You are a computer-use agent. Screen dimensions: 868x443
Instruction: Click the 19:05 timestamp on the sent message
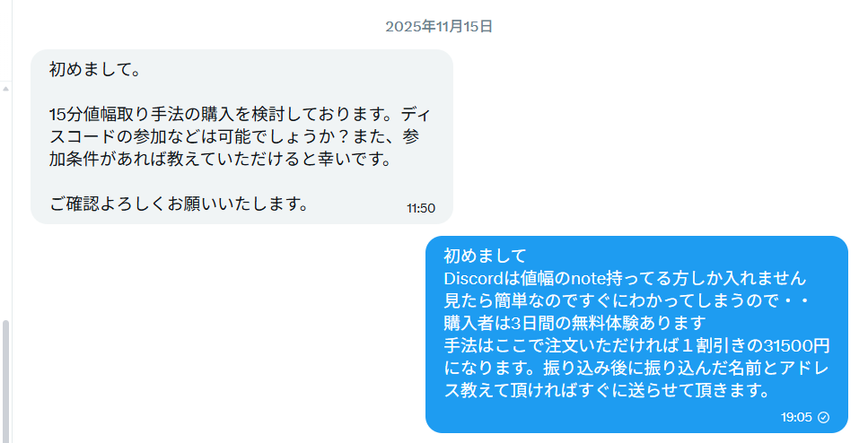tap(796, 418)
